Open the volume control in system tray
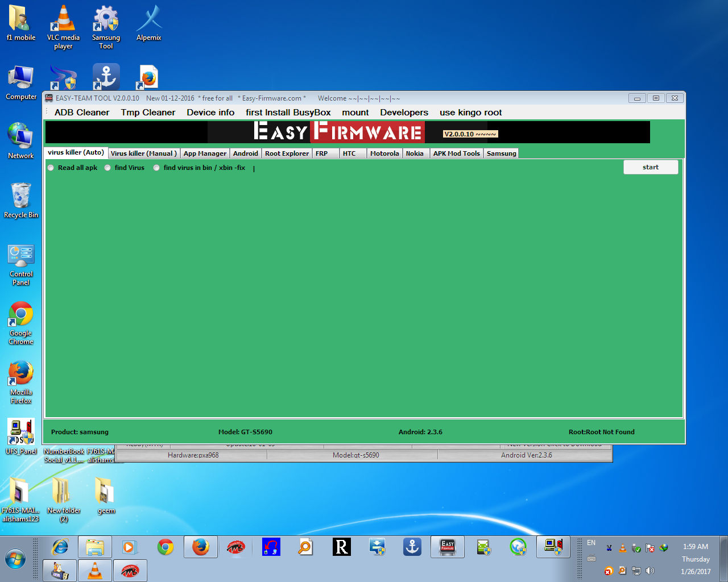Screen dimensions: 728x582 [x=651, y=571]
